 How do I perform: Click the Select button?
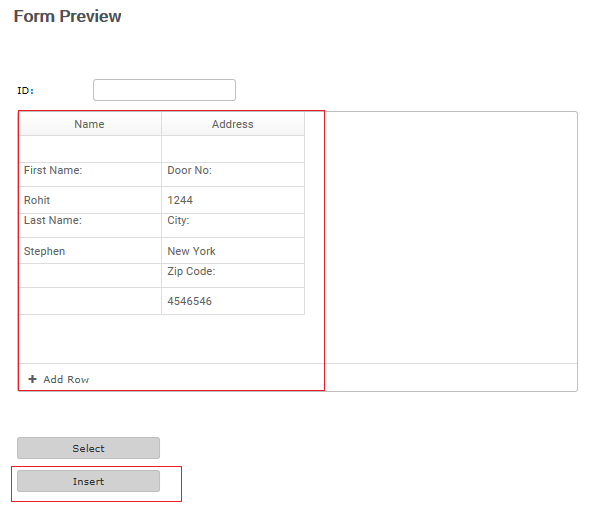pos(88,448)
